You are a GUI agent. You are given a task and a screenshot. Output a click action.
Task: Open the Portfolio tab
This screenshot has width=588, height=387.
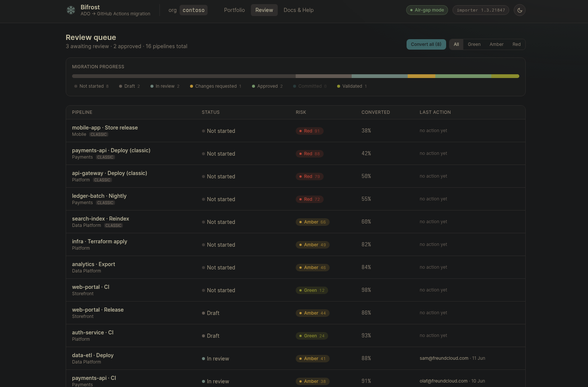(x=234, y=10)
